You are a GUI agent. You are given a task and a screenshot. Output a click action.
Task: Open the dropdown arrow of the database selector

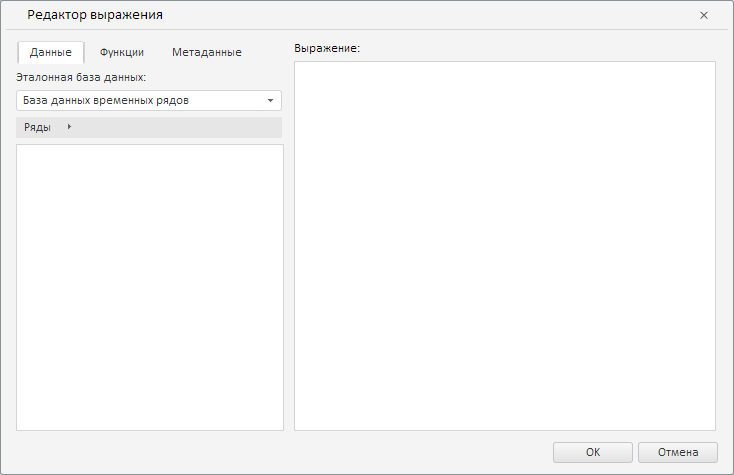(270, 100)
